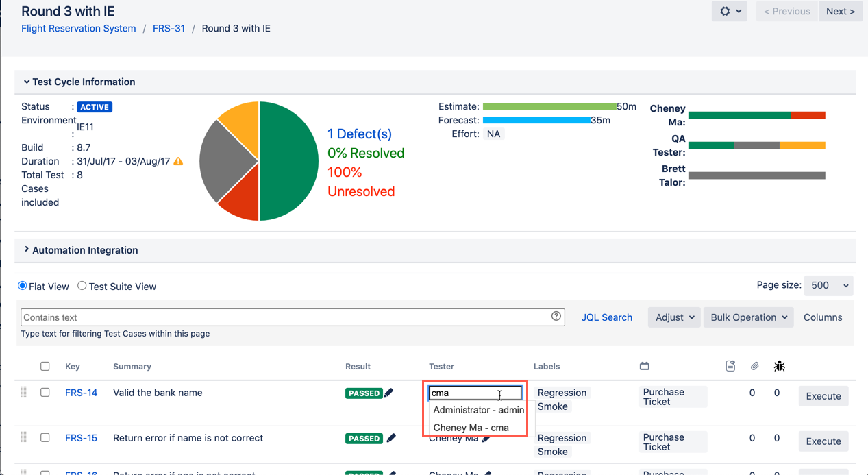Open the Flight Reservation System breadcrumb link
The image size is (868, 475).
coord(79,29)
